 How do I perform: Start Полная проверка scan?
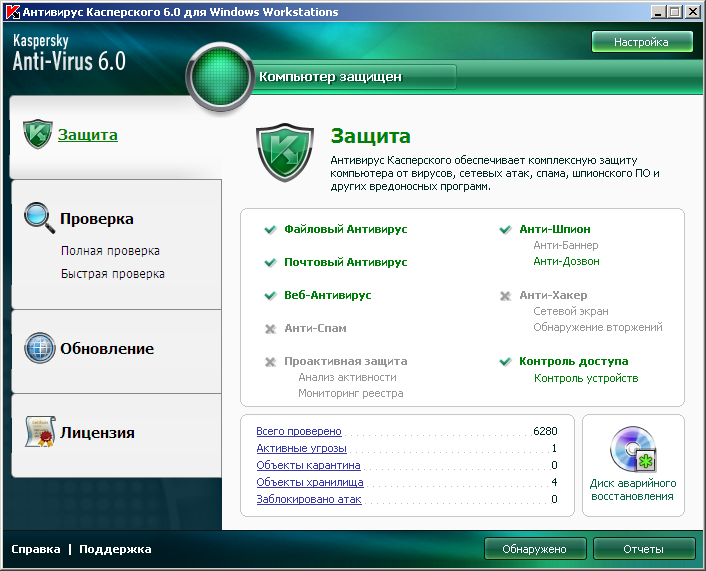[x=110, y=250]
